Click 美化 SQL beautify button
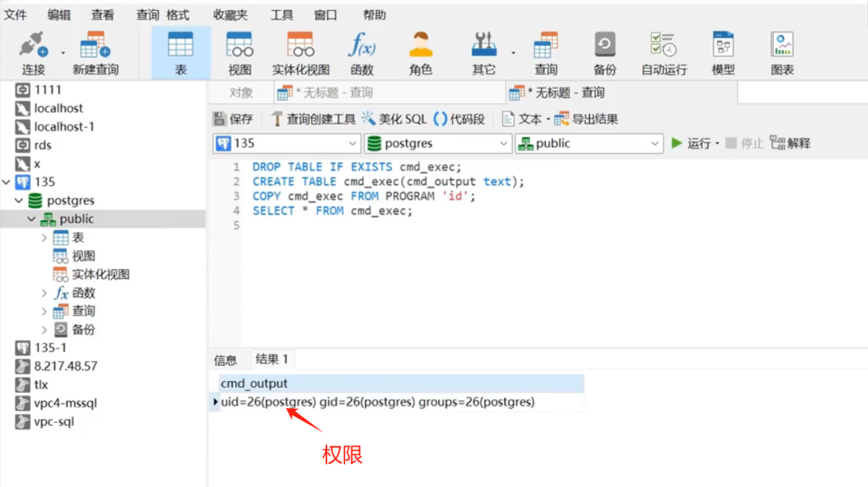This screenshot has width=868, height=487. tap(394, 119)
